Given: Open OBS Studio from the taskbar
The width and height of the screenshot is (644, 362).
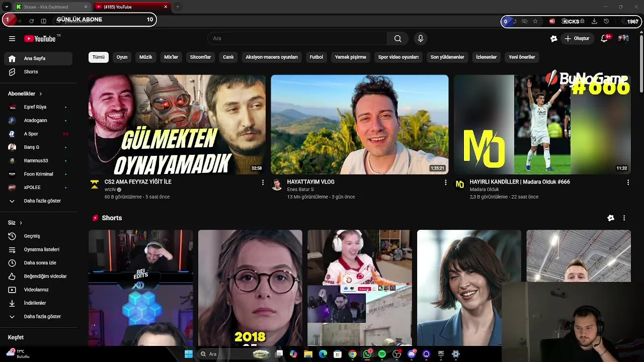Looking at the screenshot, I should click(x=396, y=354).
